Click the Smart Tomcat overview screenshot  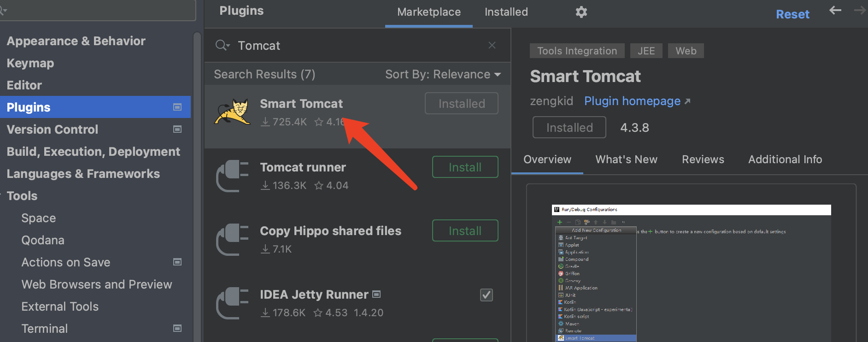691,272
